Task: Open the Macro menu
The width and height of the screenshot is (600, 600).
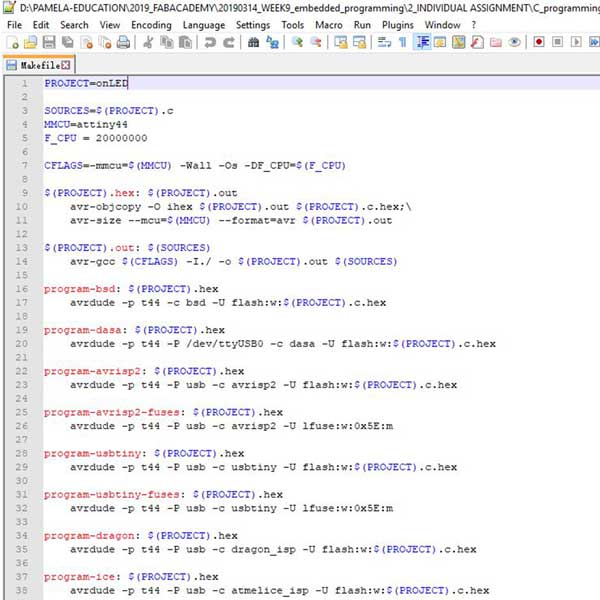Action: coord(329,25)
